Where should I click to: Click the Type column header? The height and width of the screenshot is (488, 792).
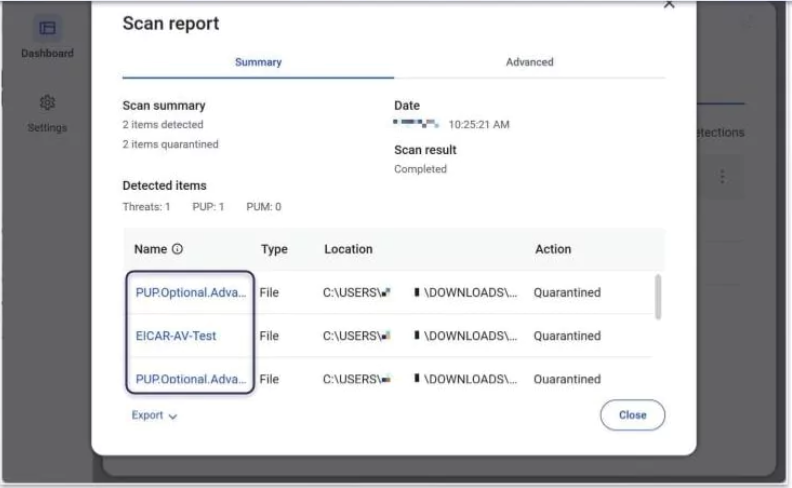274,249
